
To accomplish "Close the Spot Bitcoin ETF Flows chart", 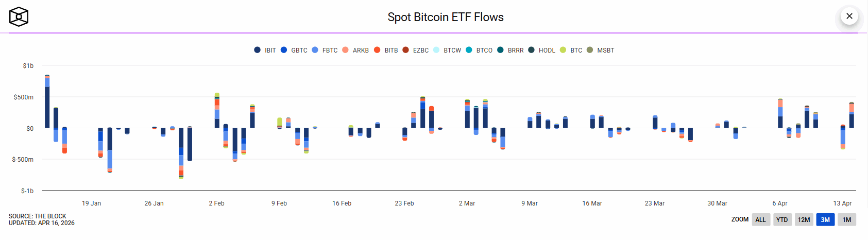I will pyautogui.click(x=849, y=16).
